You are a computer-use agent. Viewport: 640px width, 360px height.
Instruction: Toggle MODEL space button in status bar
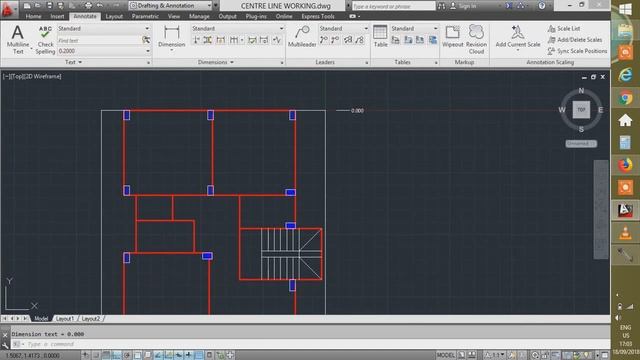[445, 355]
